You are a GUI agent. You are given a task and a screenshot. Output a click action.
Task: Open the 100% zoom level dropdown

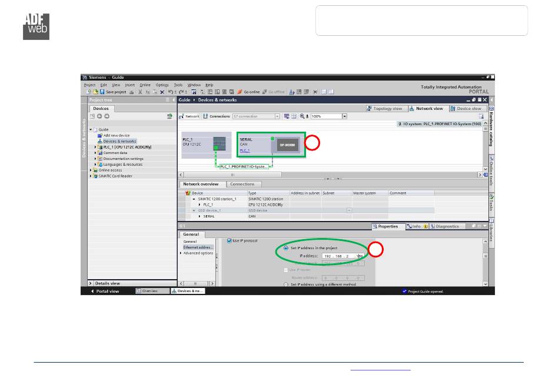point(344,116)
